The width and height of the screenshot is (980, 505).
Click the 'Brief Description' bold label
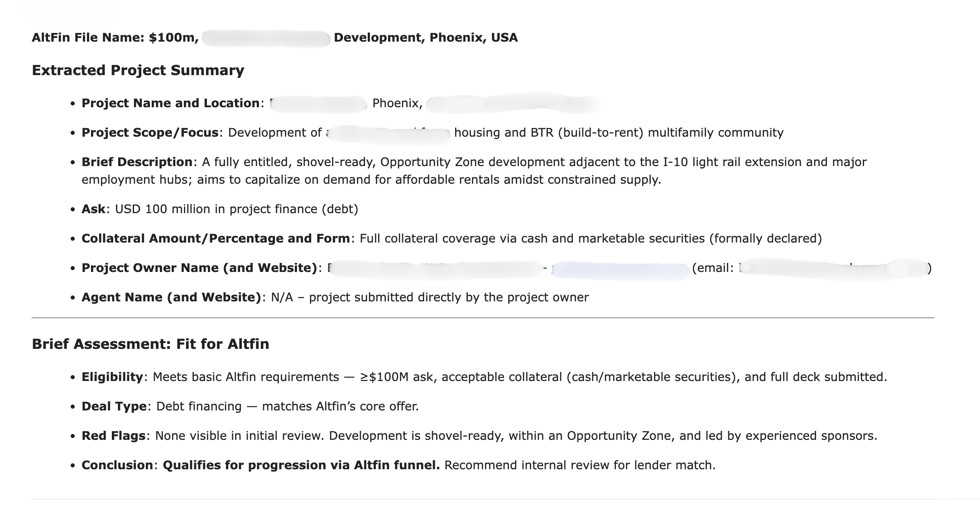pos(137,162)
